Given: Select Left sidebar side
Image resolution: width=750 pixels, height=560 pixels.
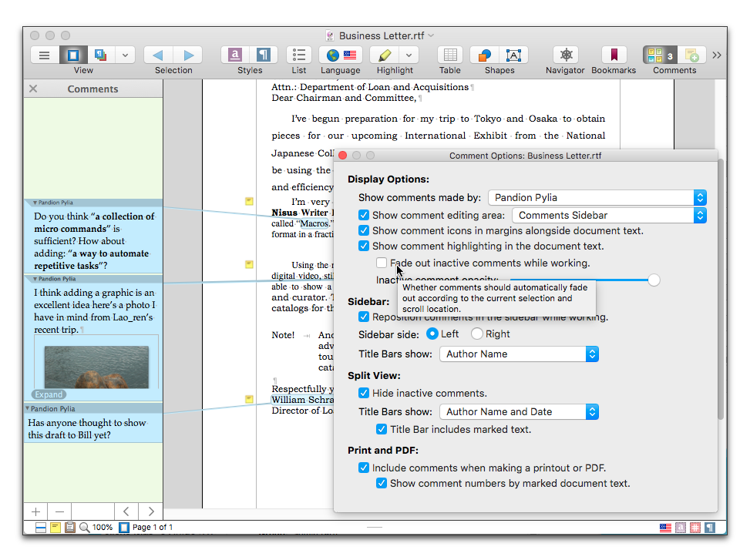Looking at the screenshot, I should 432,334.
